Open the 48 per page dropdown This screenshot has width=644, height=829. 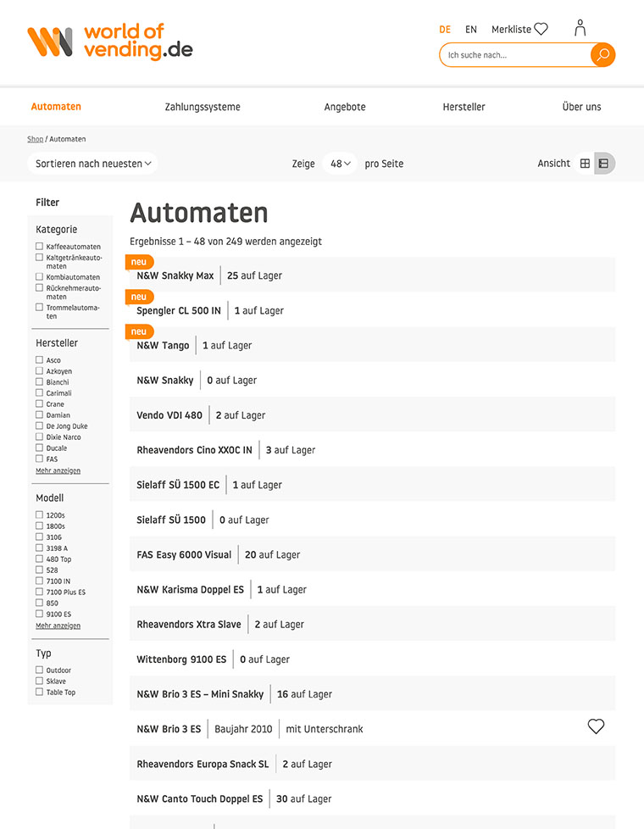coord(340,164)
